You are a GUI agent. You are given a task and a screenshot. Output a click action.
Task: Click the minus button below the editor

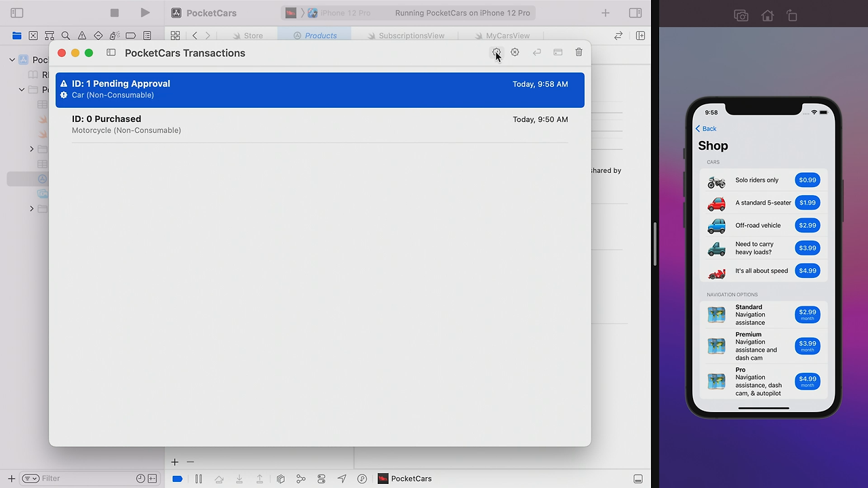coord(191,462)
